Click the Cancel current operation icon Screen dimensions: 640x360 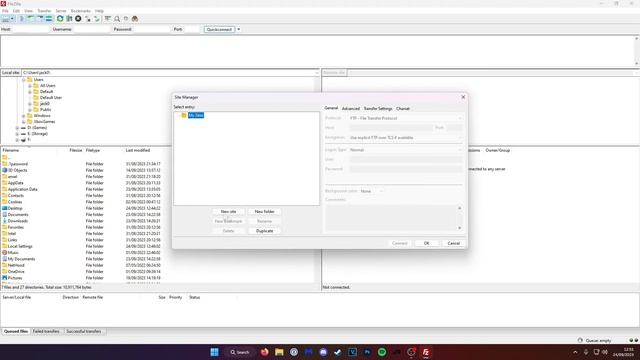78,19
